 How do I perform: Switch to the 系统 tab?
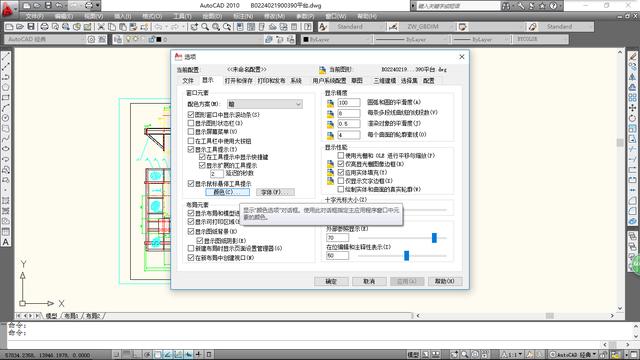[x=296, y=81]
